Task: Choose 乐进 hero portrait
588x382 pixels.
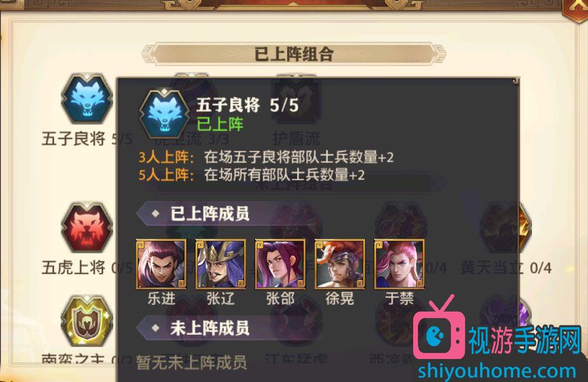Action: coord(161,264)
